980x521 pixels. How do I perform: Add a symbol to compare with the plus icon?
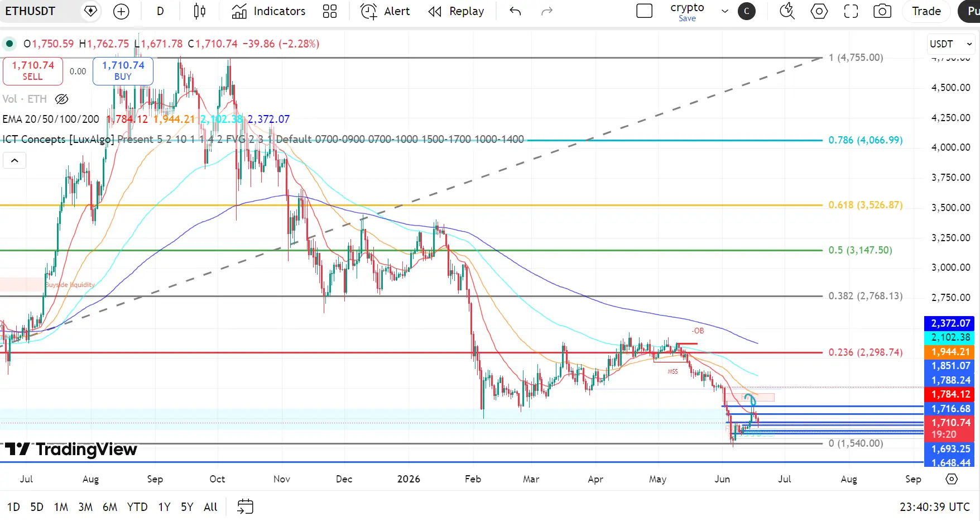pyautogui.click(x=121, y=11)
